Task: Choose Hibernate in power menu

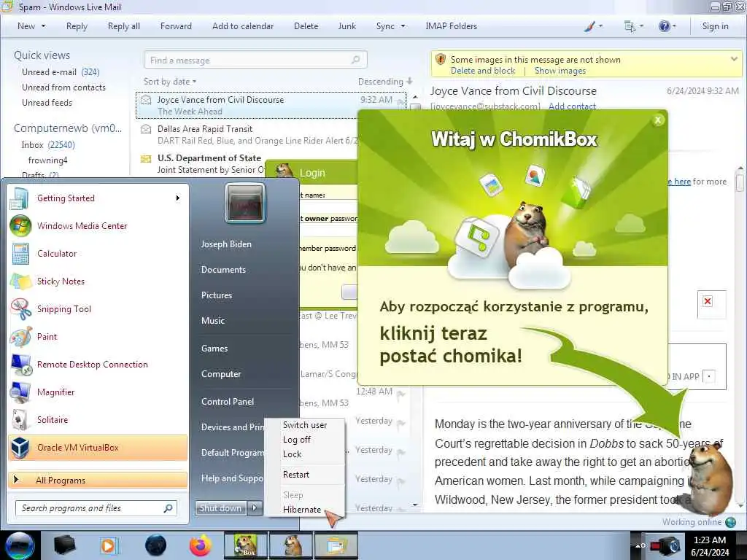Action: 305,509
